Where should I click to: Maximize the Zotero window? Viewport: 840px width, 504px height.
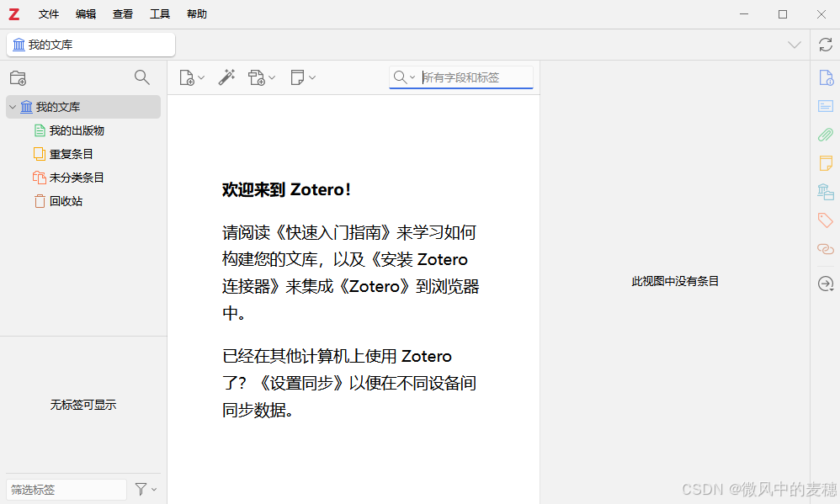click(783, 14)
